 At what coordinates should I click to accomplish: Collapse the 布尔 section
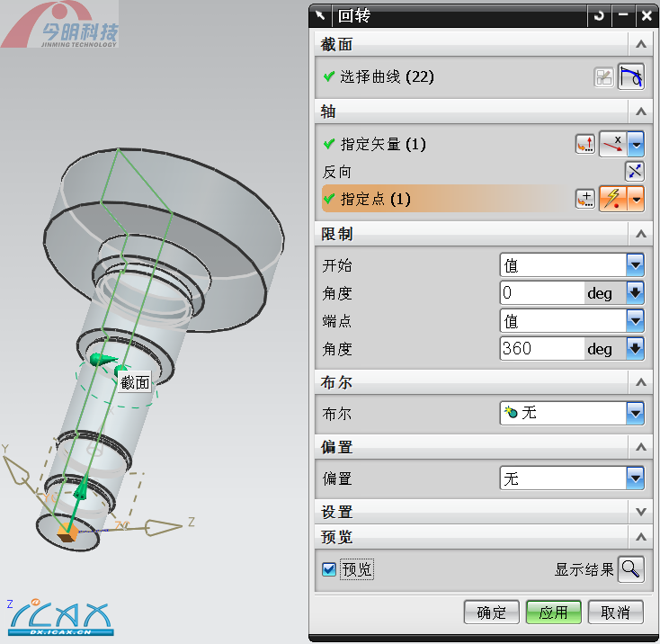640,382
